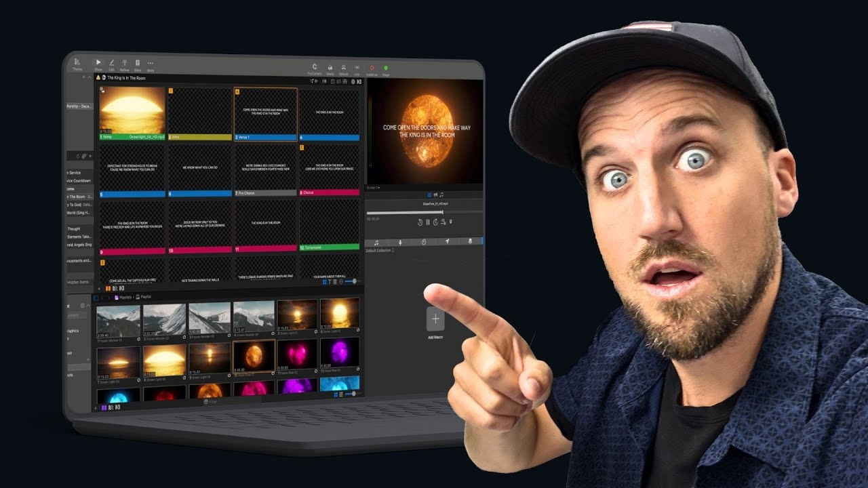Image resolution: width=868 pixels, height=488 pixels.
Task: Select the pink Glaze Flow 02 thumbnail
Action: 297,355
